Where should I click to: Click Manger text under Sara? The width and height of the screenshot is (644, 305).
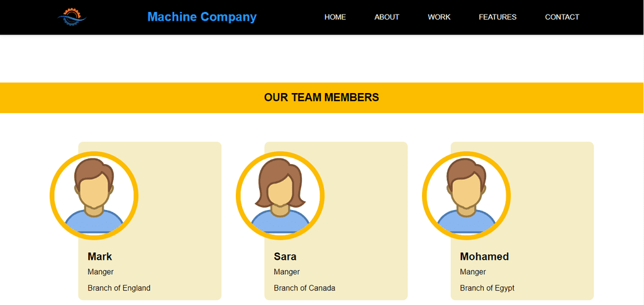click(x=287, y=272)
